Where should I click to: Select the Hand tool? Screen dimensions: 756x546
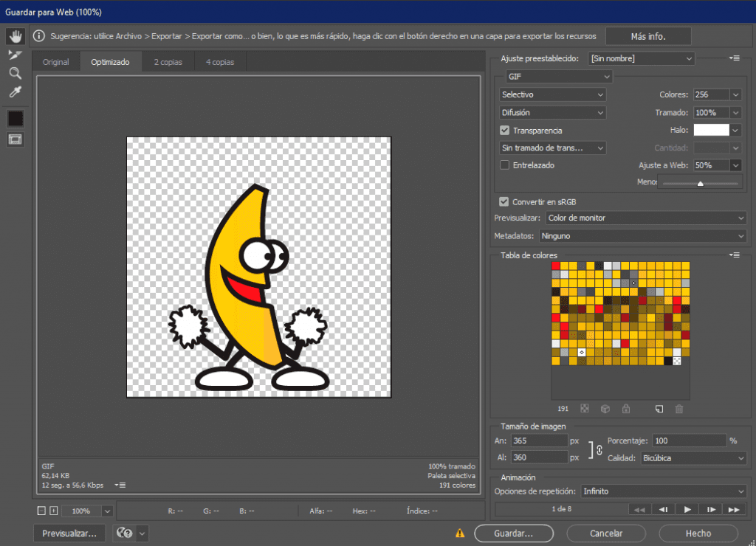tap(15, 35)
